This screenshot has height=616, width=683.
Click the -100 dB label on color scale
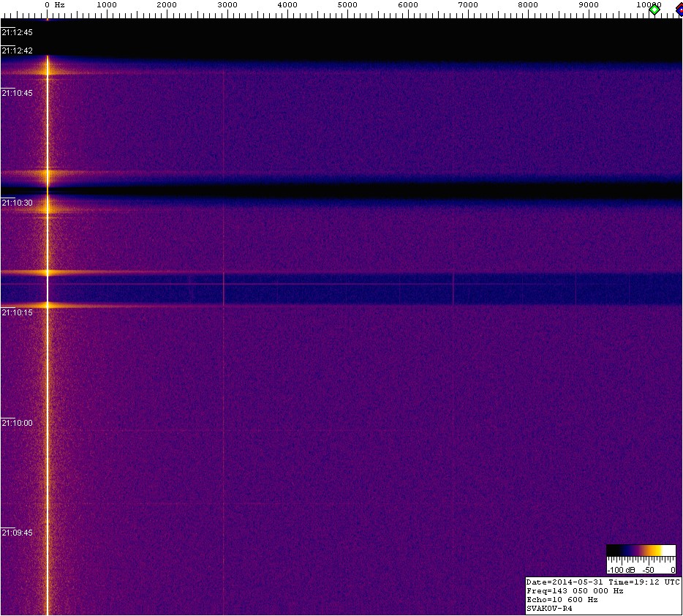click(x=621, y=569)
